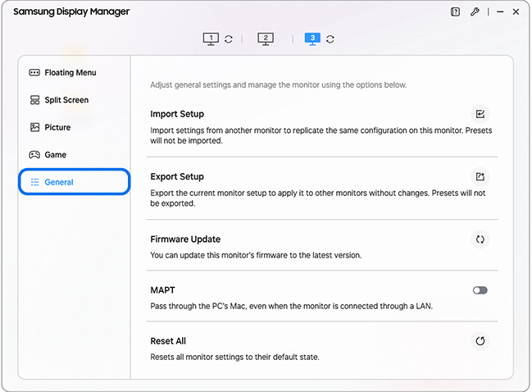The width and height of the screenshot is (532, 392).
Task: Click the sync icon beside monitor 1
Action: pyautogui.click(x=229, y=39)
